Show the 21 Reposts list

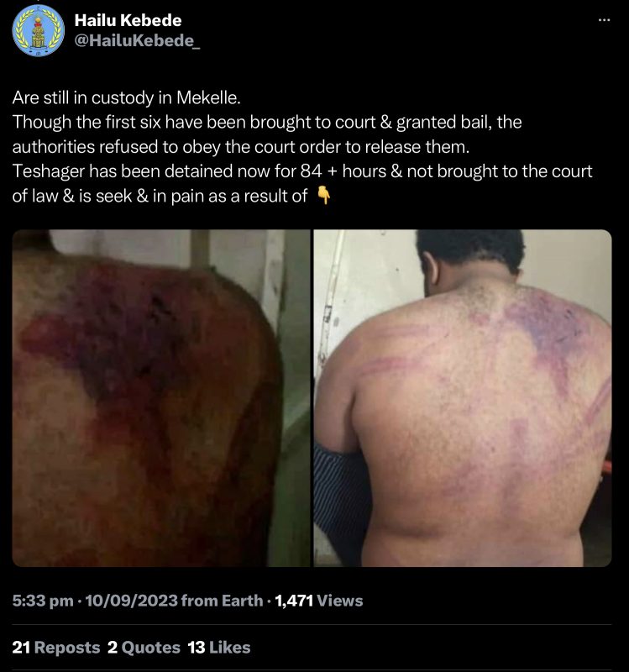click(x=56, y=648)
